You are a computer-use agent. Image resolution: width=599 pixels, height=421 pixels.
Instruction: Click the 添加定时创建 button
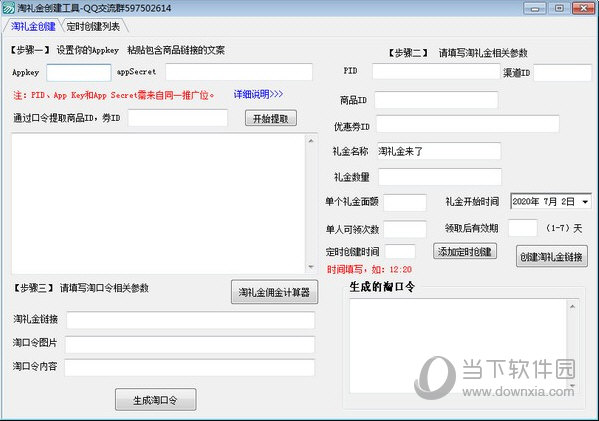coord(465,251)
